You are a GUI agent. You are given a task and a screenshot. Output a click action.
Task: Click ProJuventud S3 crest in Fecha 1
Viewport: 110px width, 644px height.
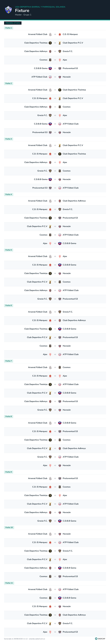coord(60,68)
